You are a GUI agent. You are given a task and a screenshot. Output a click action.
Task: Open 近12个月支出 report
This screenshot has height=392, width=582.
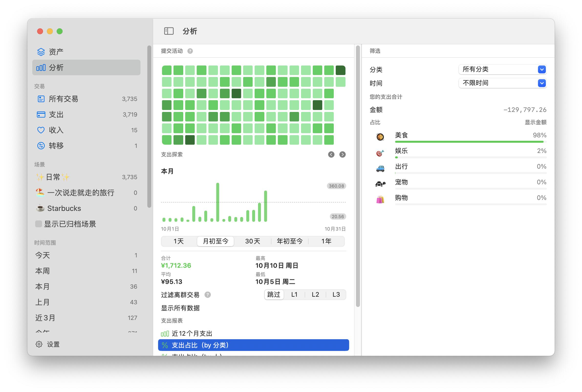[x=192, y=334]
